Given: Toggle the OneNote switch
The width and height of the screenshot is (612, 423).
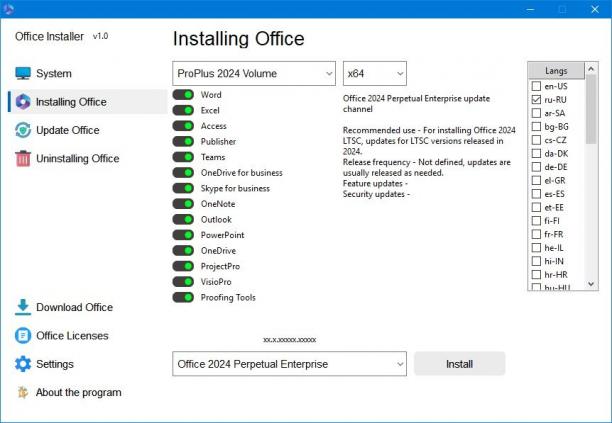Looking at the screenshot, I should pos(183,204).
